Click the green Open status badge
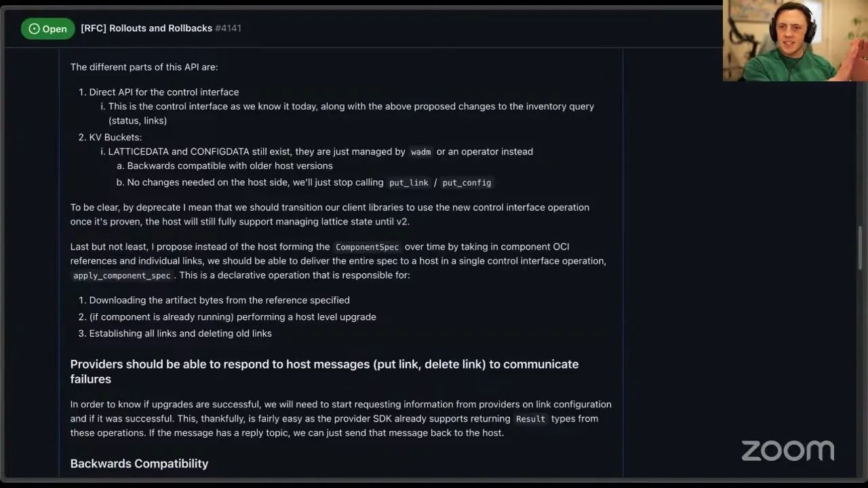This screenshot has width=868, height=488. [x=47, y=28]
